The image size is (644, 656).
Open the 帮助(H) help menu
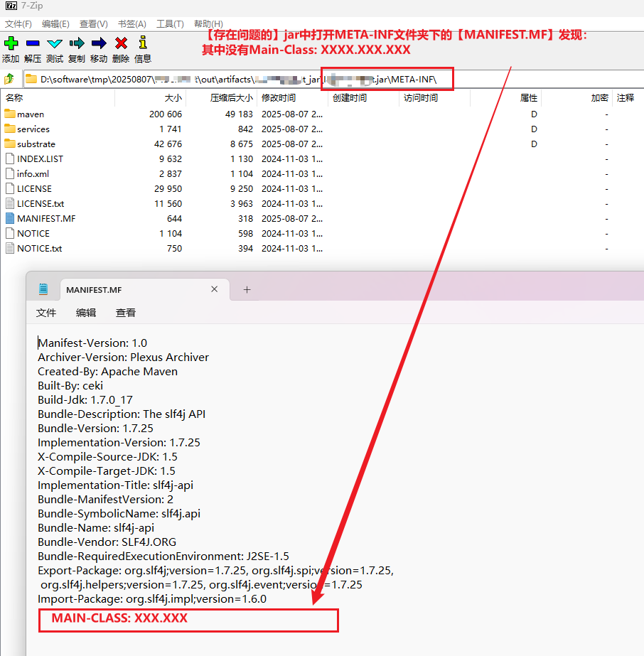pos(208,24)
